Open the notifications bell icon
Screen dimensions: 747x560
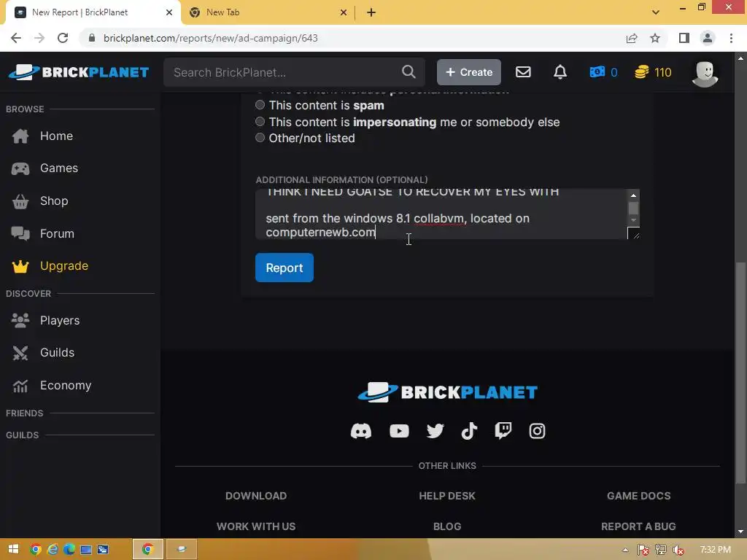pyautogui.click(x=560, y=72)
